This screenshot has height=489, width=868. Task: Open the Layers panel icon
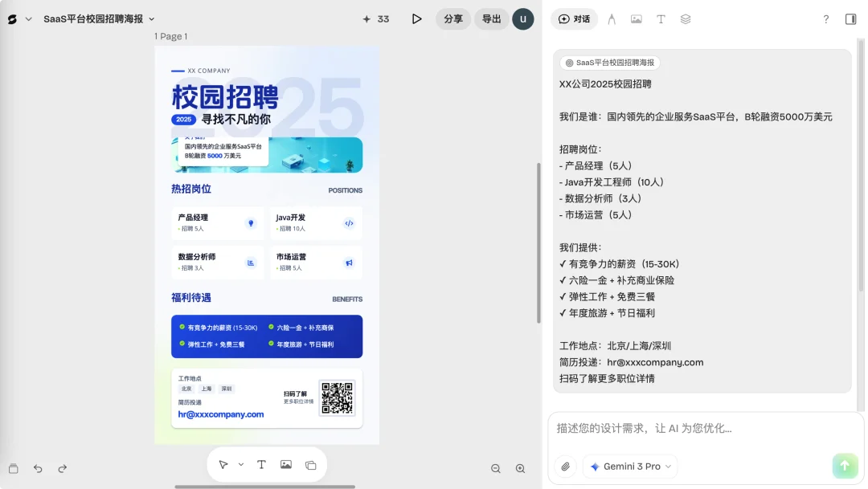[685, 19]
